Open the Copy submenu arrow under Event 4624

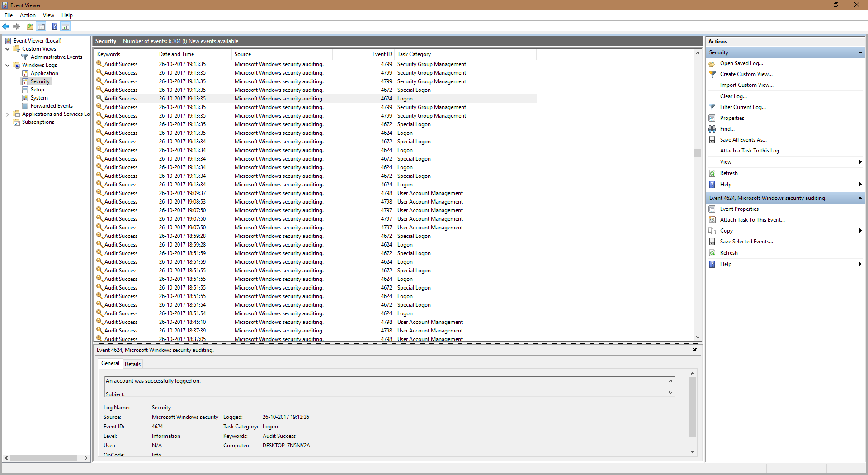tap(860, 230)
